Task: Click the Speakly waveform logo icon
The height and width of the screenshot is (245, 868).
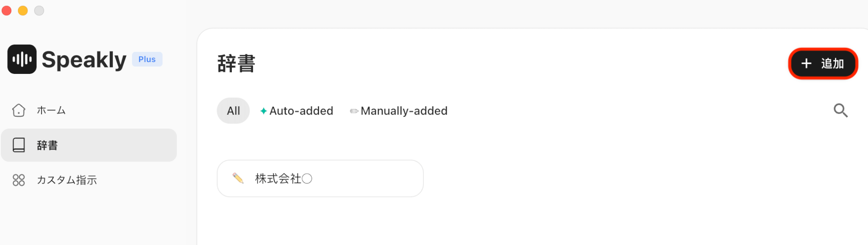Action: coord(22,59)
